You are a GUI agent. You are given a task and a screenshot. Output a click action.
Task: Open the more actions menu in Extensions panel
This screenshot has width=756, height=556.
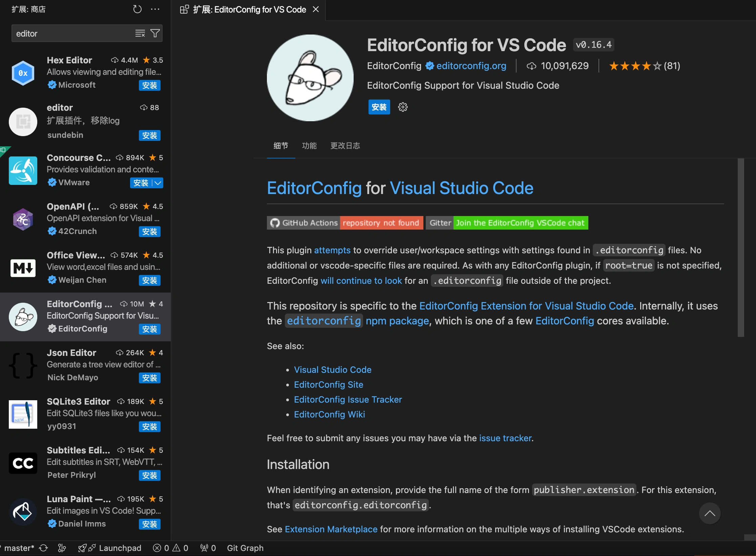155,9
